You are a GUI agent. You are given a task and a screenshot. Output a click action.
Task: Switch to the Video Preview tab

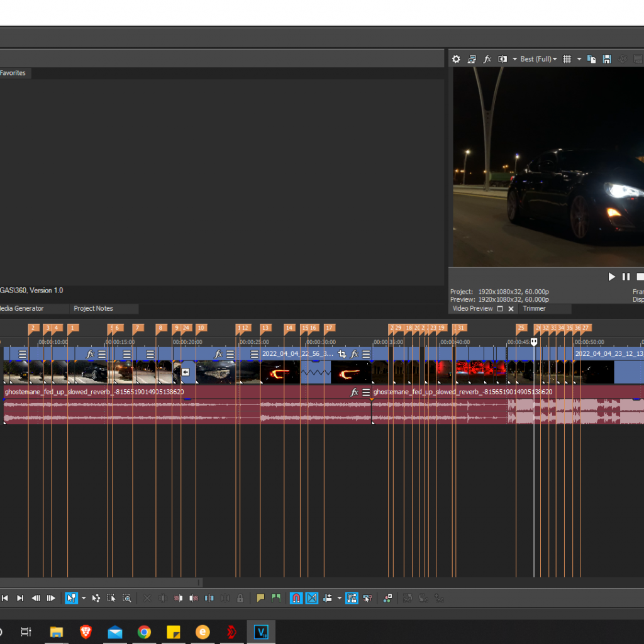pyautogui.click(x=472, y=308)
